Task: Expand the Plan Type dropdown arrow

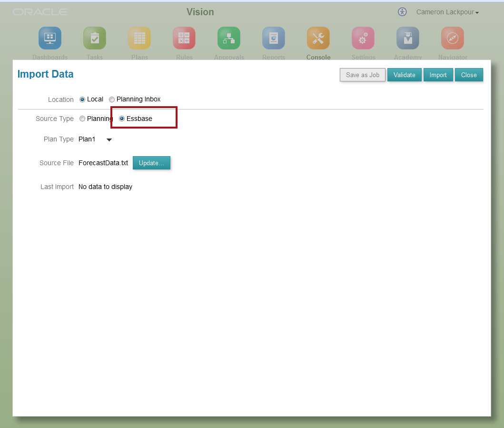Action: pyautogui.click(x=109, y=139)
